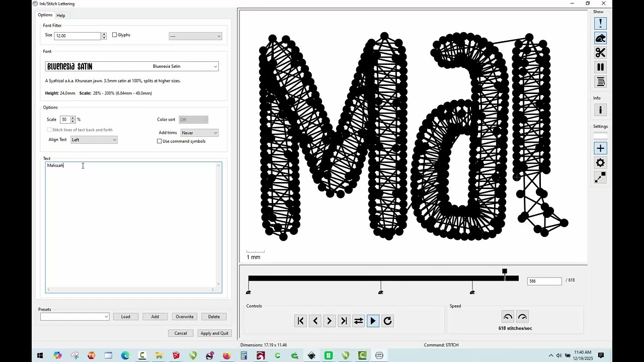Open Firefox from the taskbar

[x=227, y=355]
